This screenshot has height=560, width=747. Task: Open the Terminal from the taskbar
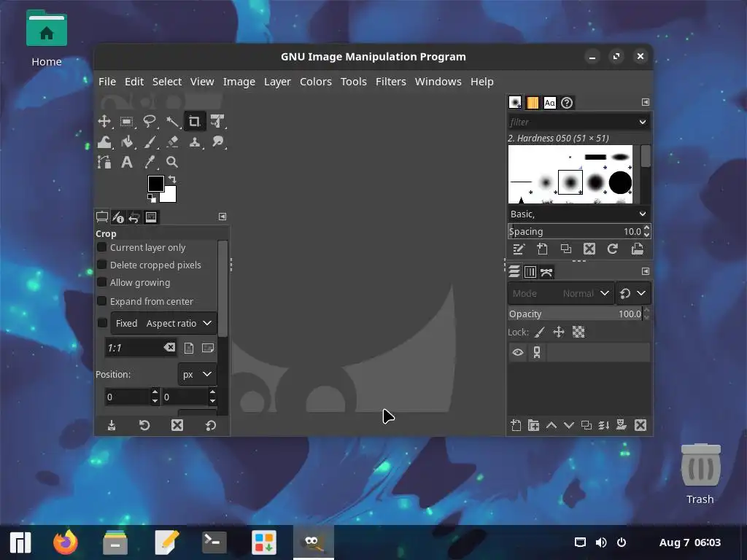click(x=214, y=542)
